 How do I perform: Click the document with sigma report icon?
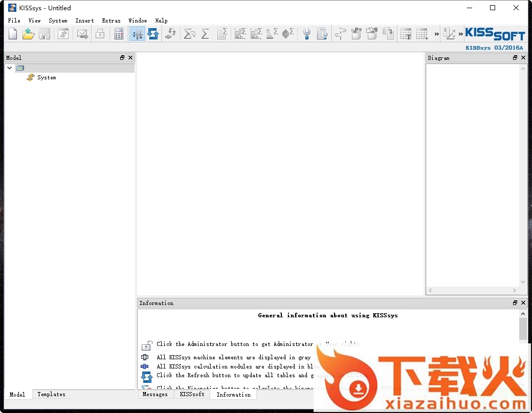[222, 34]
